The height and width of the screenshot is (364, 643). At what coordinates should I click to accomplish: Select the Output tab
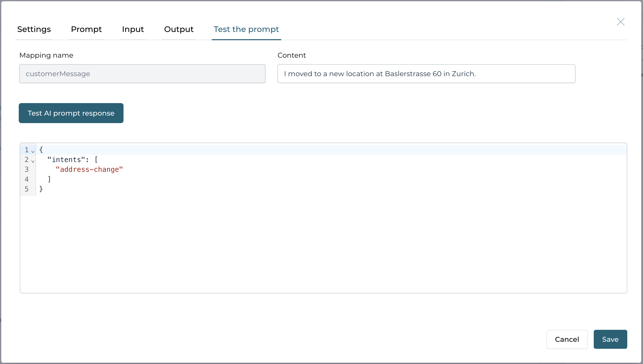[179, 29]
